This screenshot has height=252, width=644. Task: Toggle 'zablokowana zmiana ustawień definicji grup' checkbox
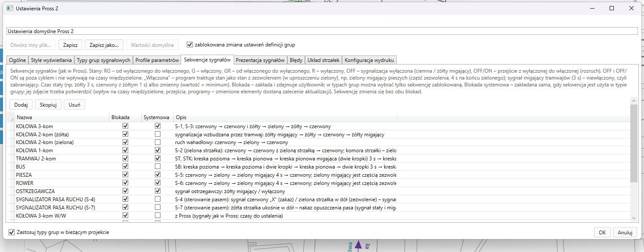[190, 45]
